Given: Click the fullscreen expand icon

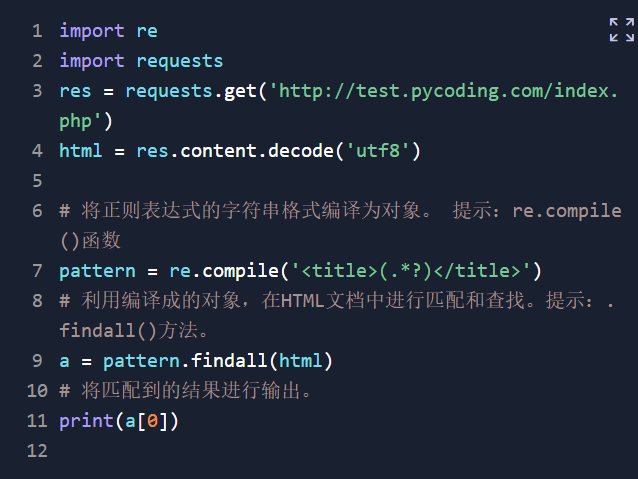Looking at the screenshot, I should pos(621,29).
